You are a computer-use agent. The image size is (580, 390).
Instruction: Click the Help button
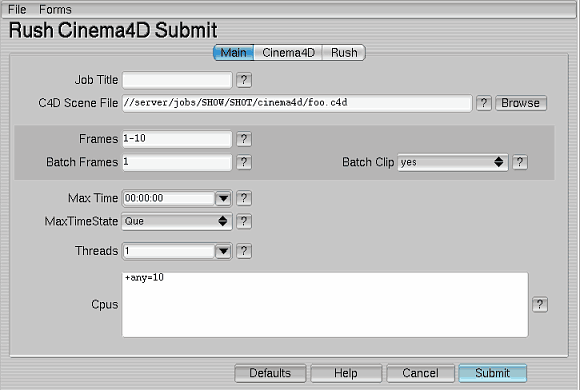point(346,373)
